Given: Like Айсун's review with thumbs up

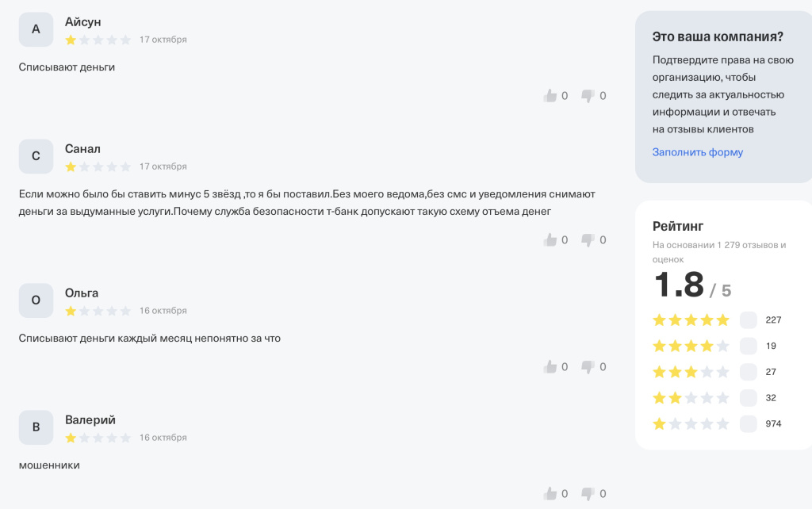Looking at the screenshot, I should coord(550,96).
